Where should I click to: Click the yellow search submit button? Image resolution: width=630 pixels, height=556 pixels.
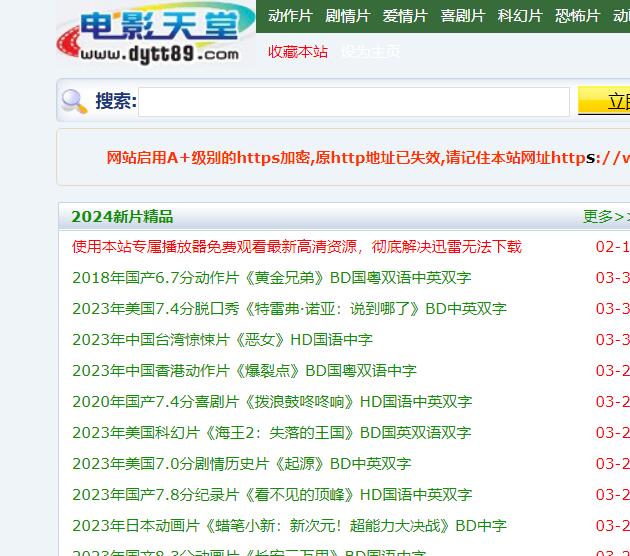click(x=604, y=100)
